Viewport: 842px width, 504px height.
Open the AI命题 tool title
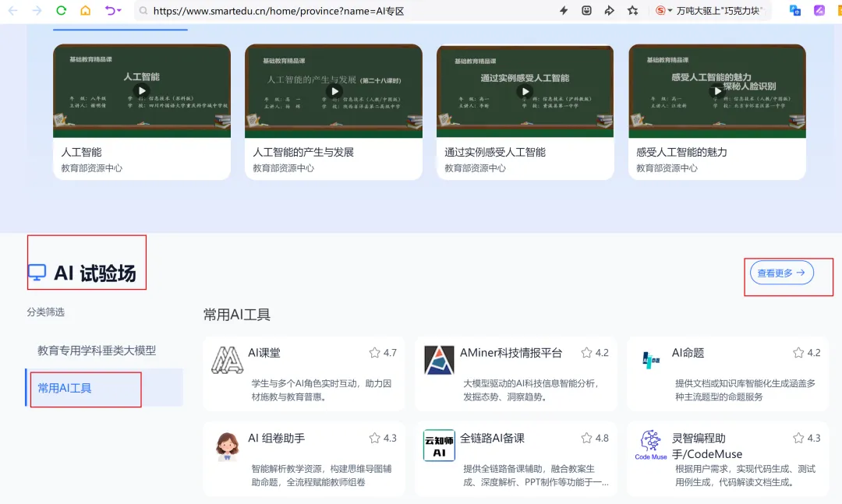[x=688, y=353]
